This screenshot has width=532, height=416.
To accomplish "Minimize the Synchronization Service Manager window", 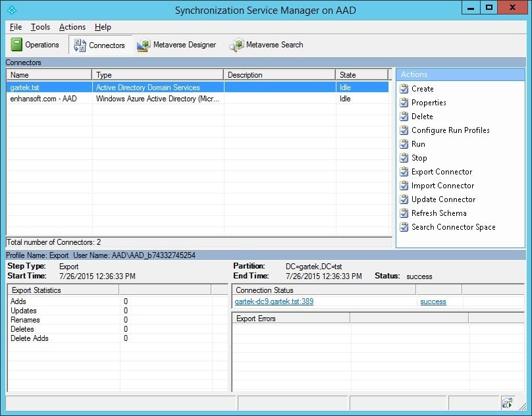I will point(471,8).
